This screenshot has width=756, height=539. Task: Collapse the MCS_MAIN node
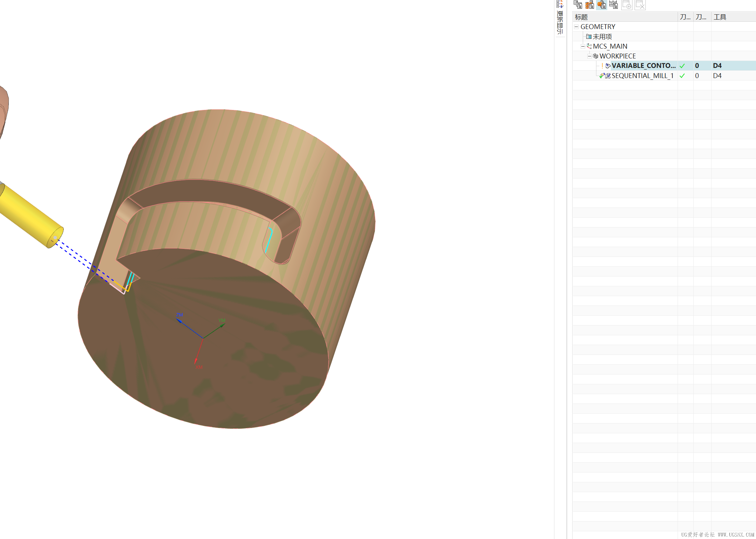583,46
